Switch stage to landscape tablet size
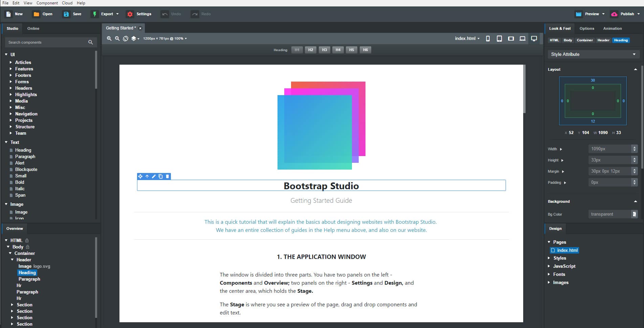The image size is (644, 328). click(511, 39)
